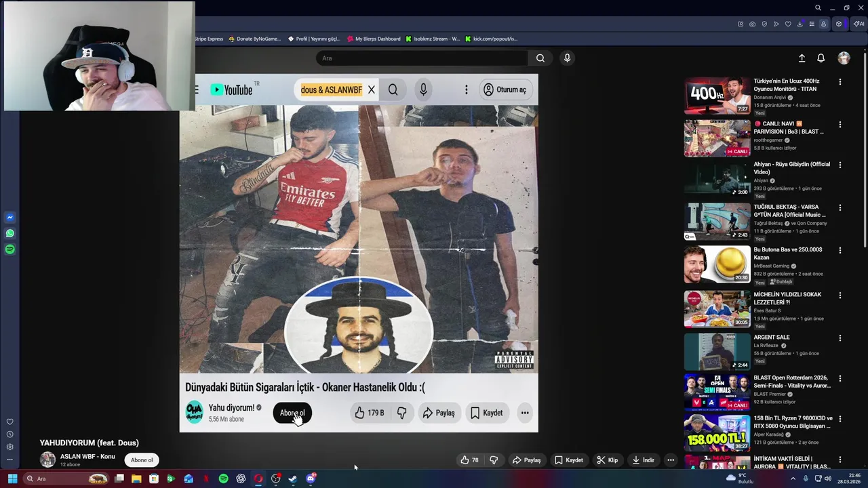This screenshot has height=488, width=868.
Task: Open Steam from the Windows taskbar
Action: click(293, 479)
